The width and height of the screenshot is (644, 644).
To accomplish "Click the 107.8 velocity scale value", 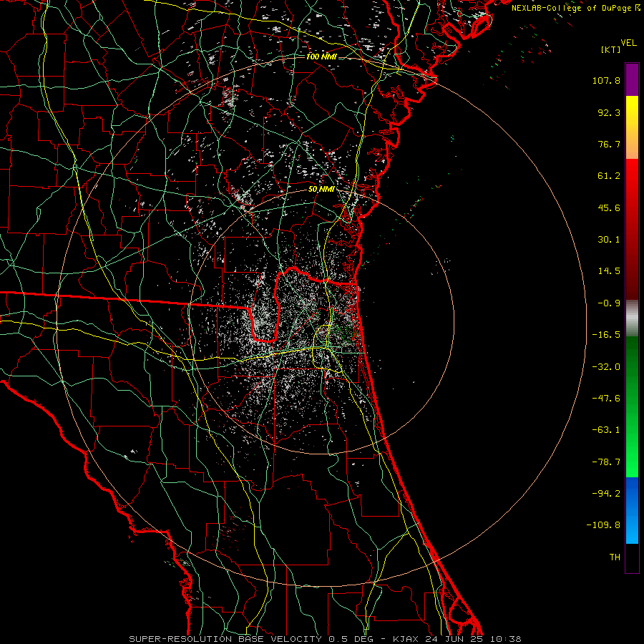I will (x=606, y=80).
